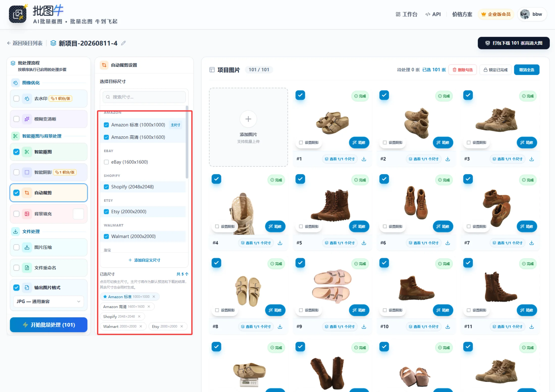The height and width of the screenshot is (392, 555).
Task: Pick the 背景填充 white color swatch
Action: click(x=78, y=214)
